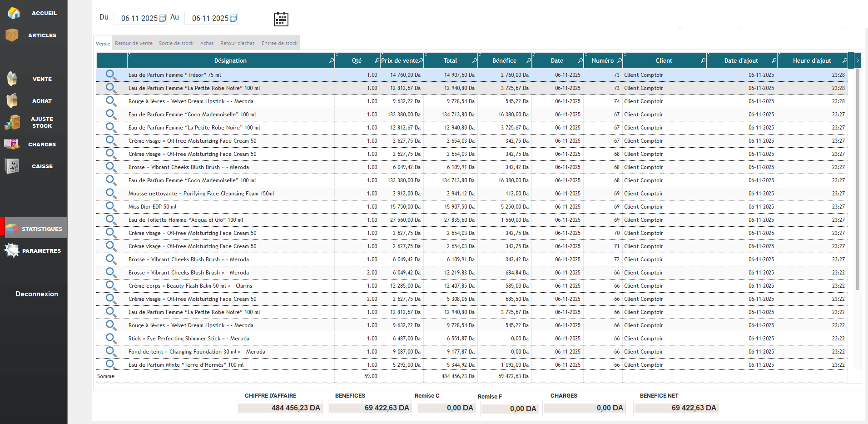
Task: Open calendar picker for Du date
Action: pos(163,18)
